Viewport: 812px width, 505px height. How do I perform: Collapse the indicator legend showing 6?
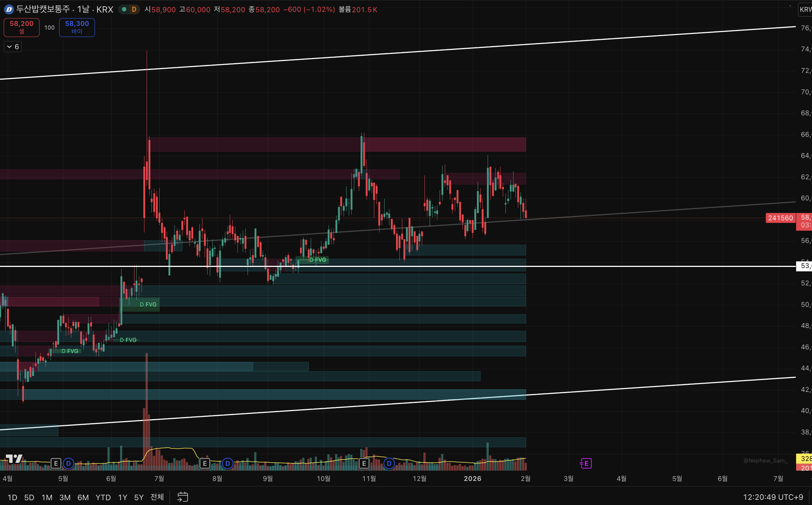coord(13,47)
